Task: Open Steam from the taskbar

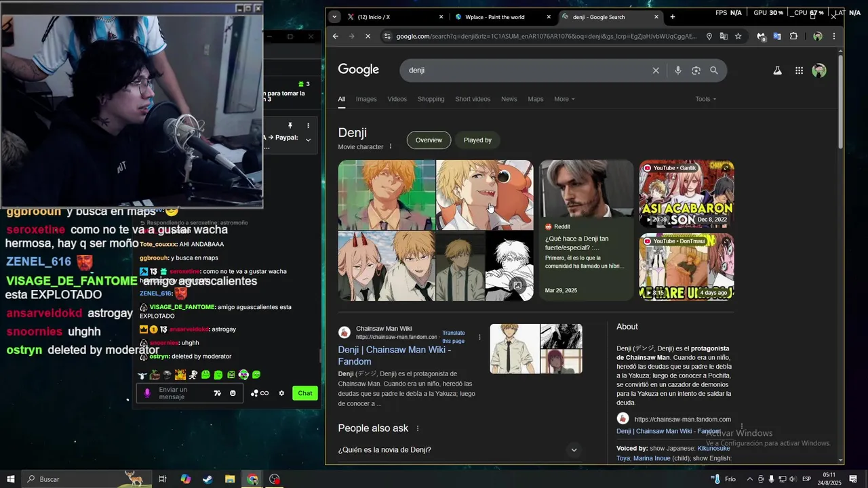Action: (208, 479)
